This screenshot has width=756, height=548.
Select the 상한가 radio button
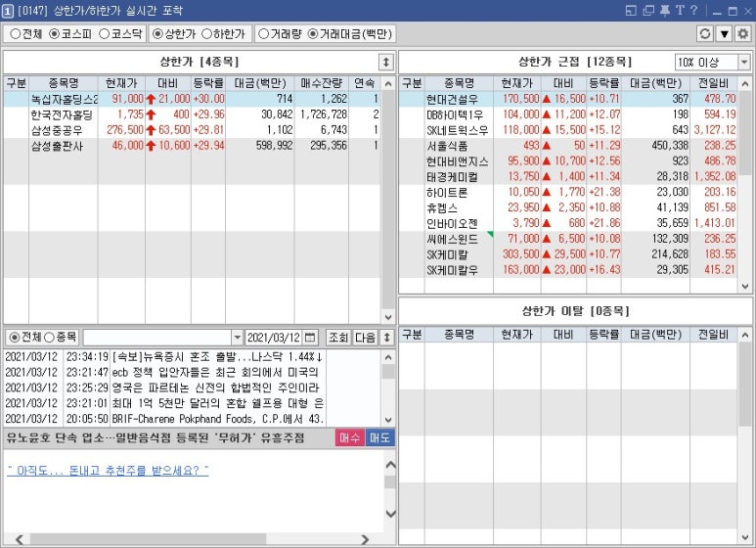click(157, 34)
